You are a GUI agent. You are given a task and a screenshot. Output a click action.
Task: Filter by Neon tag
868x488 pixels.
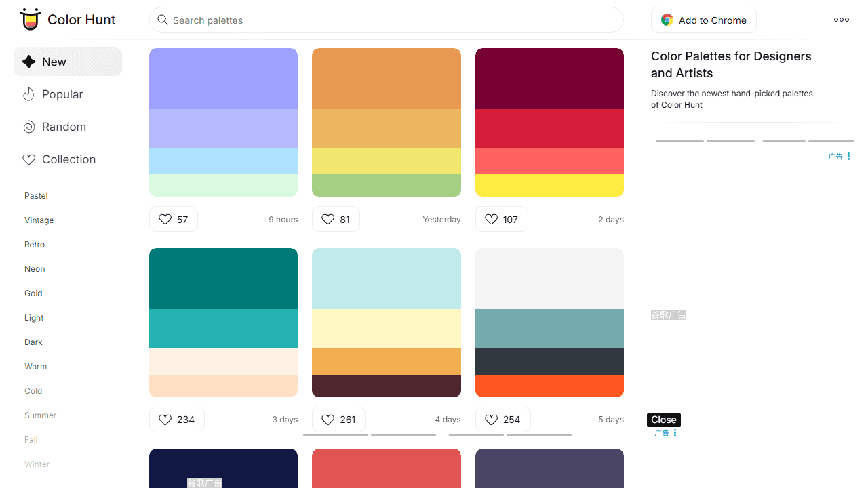(x=35, y=269)
